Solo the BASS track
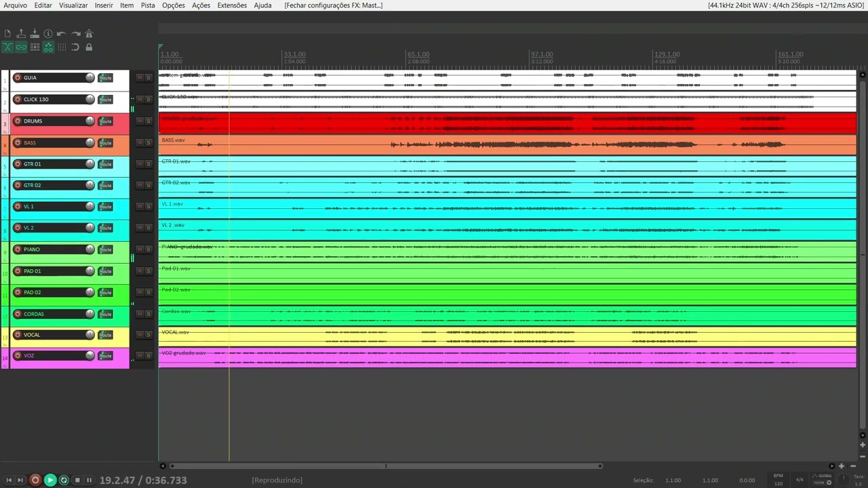 click(149, 142)
